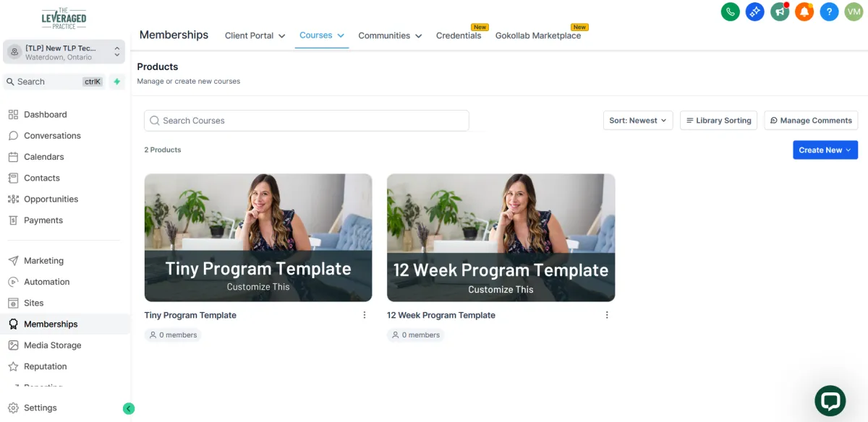This screenshot has height=422, width=868.
Task: Click the Manage Comments button
Action: tap(811, 121)
